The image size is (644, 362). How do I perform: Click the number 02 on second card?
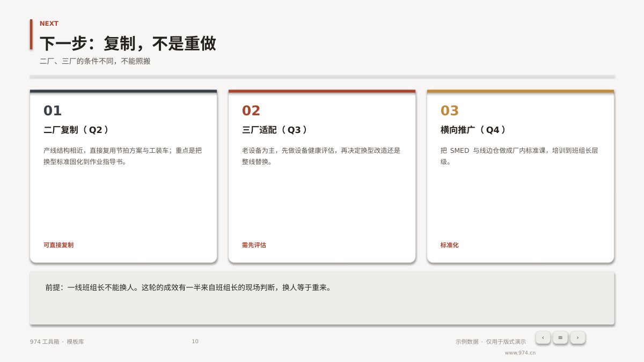tap(251, 111)
